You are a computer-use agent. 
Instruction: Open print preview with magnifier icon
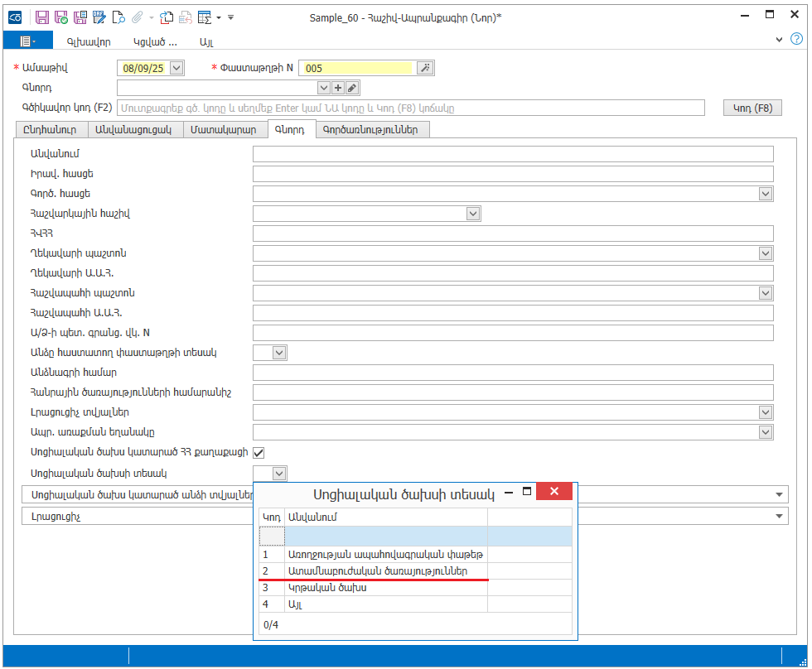coord(118,17)
